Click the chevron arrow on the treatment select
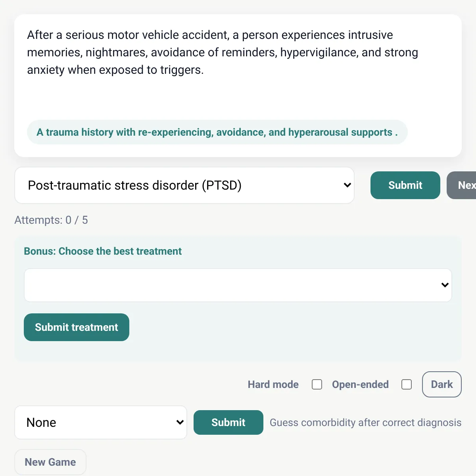The image size is (476, 476). pyautogui.click(x=445, y=285)
